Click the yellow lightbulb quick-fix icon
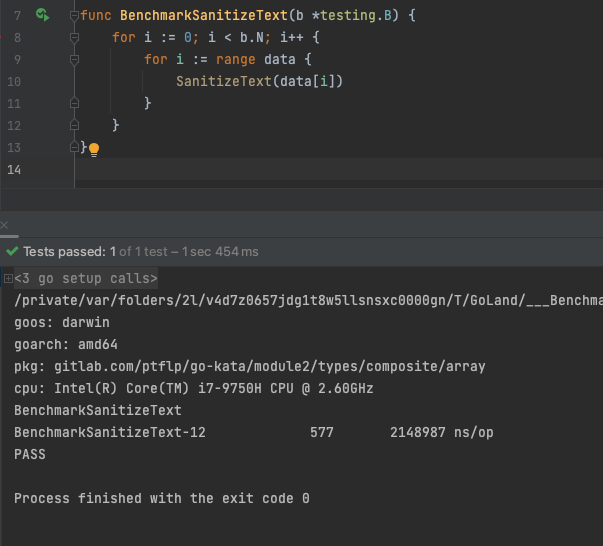603x546 pixels. coord(94,149)
